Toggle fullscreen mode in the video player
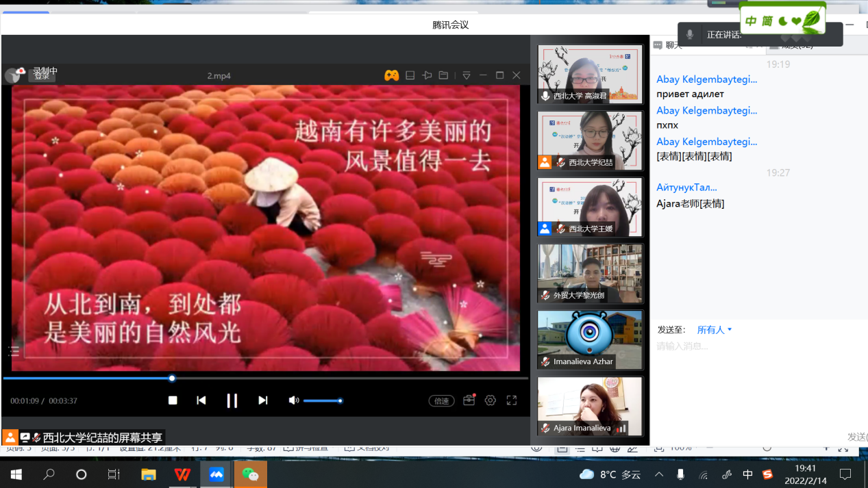The width and height of the screenshot is (868, 488). [512, 400]
